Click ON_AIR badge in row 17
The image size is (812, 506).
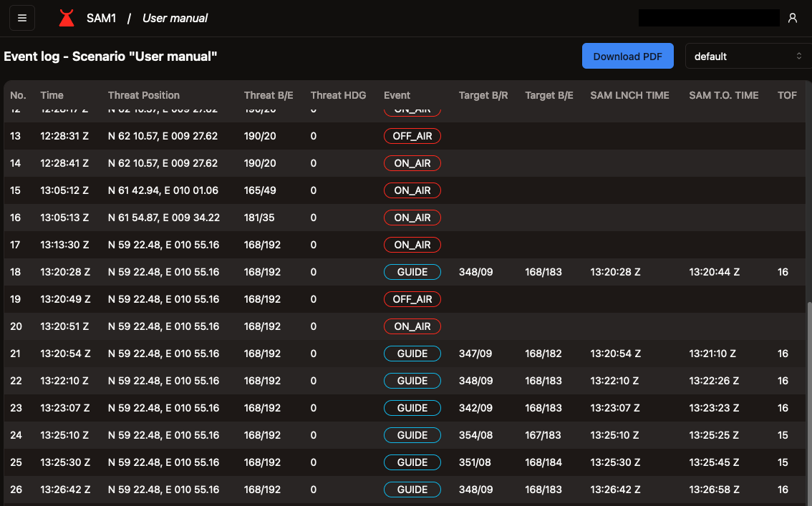[412, 245]
